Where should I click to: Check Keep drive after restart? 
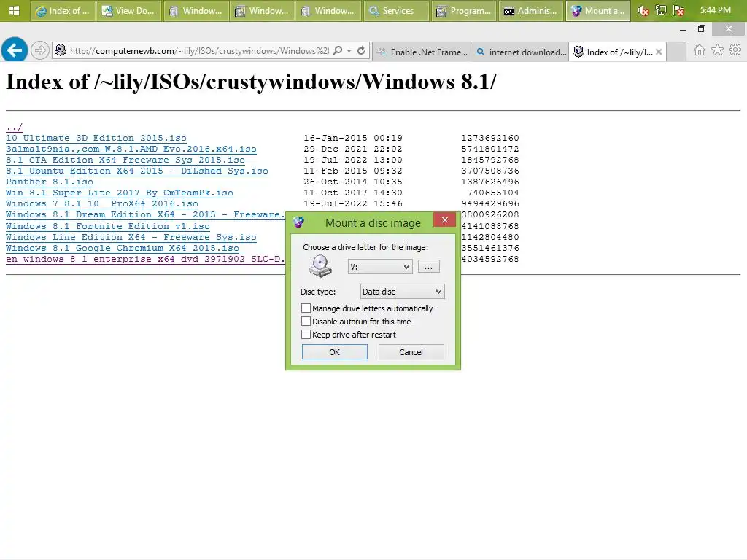click(306, 334)
